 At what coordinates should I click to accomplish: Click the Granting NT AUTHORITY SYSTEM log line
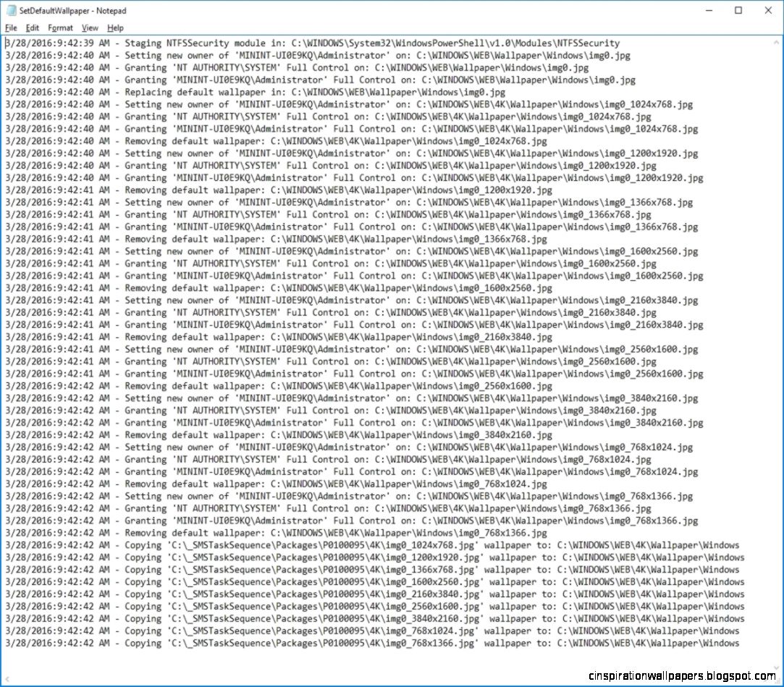click(x=290, y=67)
